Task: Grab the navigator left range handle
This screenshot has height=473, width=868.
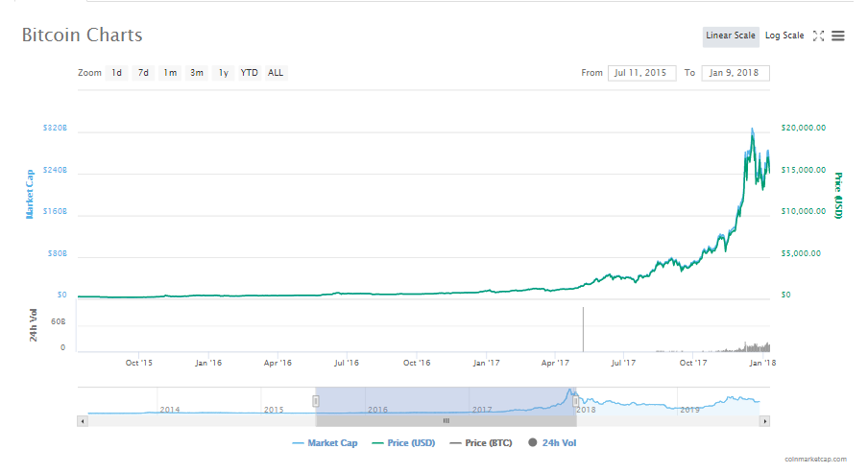Action: [x=316, y=401]
